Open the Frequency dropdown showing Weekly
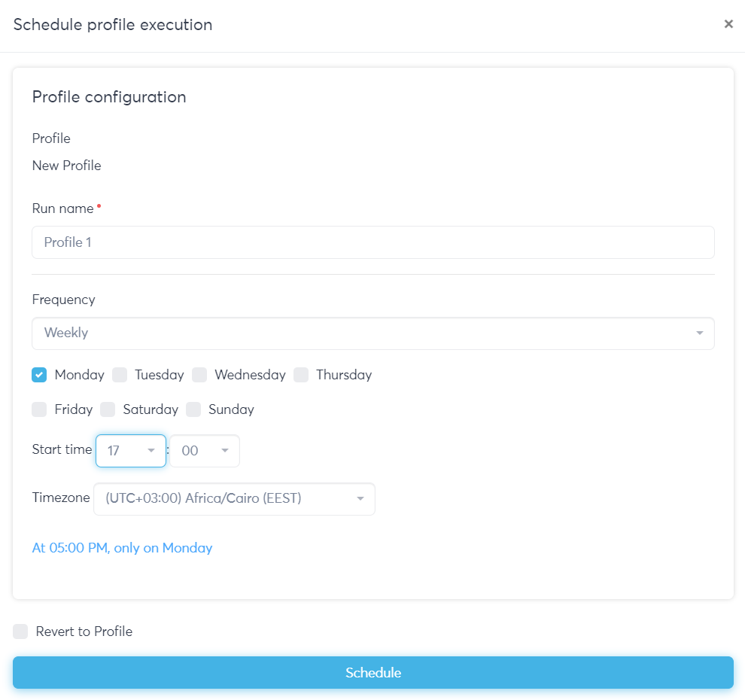Image resolution: width=745 pixels, height=700 pixels. (372, 333)
